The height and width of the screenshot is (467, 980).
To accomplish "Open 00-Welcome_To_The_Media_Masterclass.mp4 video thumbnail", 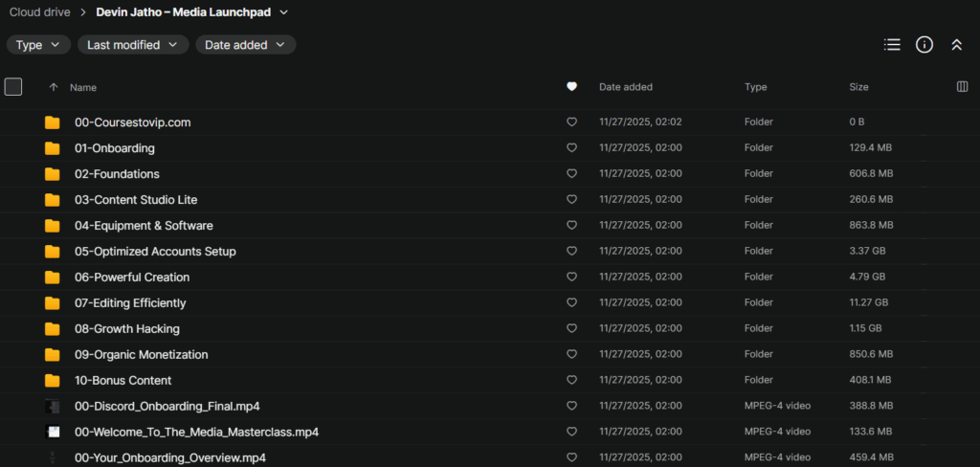I will 53,433.
